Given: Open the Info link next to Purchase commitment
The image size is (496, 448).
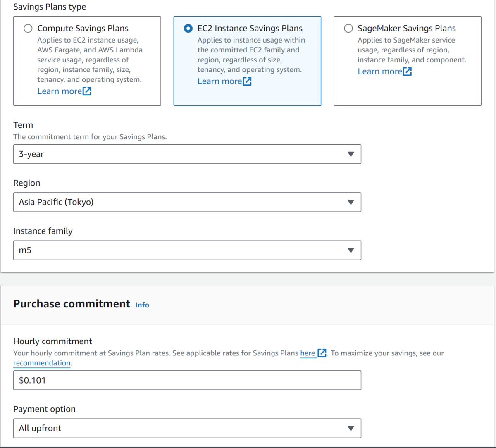Looking at the screenshot, I should 142,305.
